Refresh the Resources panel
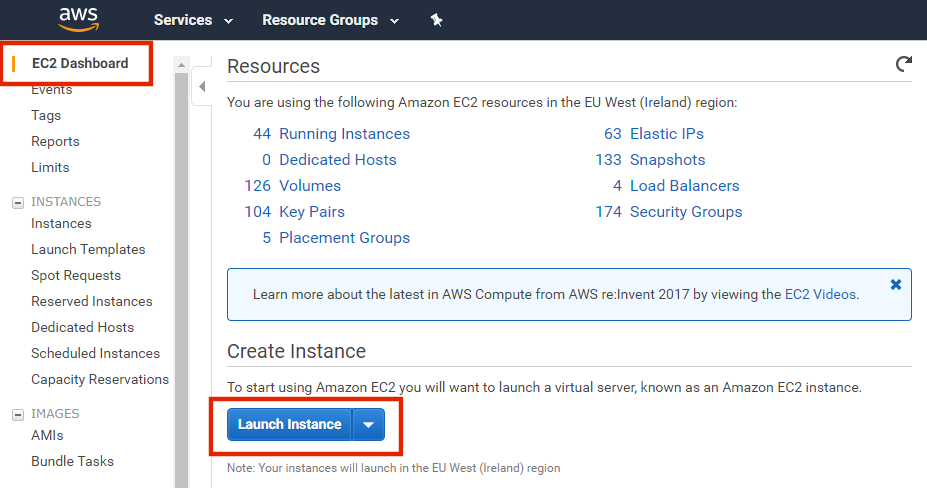The image size is (927, 488). tap(904, 65)
